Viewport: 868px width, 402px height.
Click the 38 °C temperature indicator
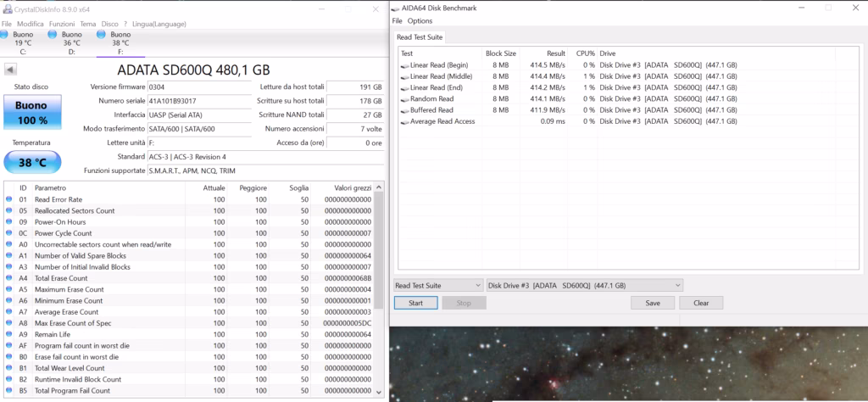33,163
